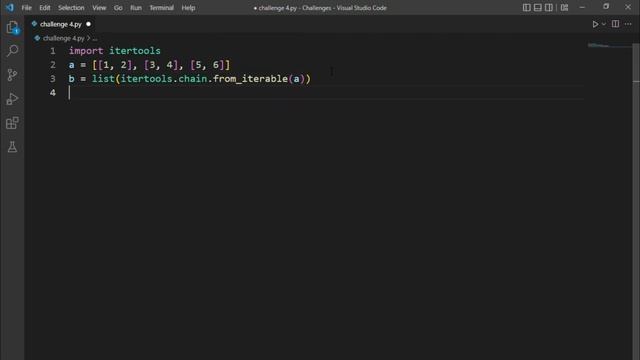Click line number 3 in gutter

coord(53,79)
